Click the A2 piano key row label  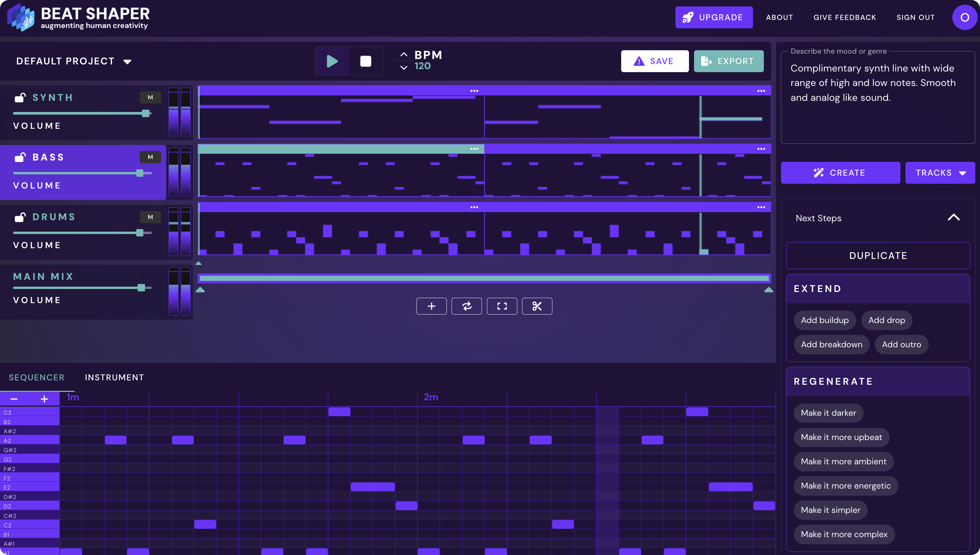(x=30, y=440)
